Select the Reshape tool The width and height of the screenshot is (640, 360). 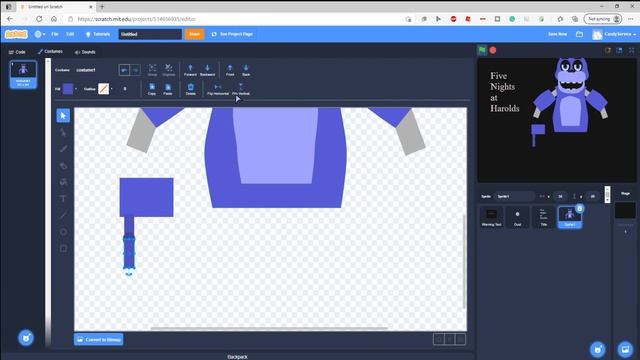pos(63,132)
